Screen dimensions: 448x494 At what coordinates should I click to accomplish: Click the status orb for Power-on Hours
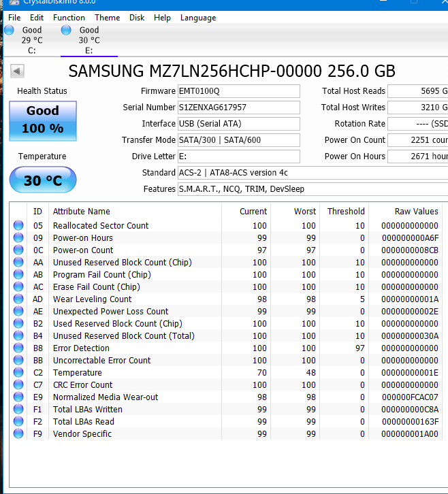coord(18,238)
